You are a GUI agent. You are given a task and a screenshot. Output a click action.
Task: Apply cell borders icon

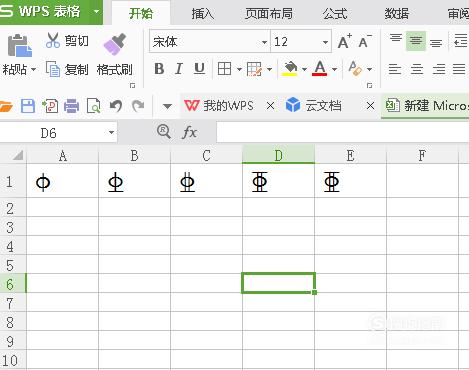coord(224,69)
